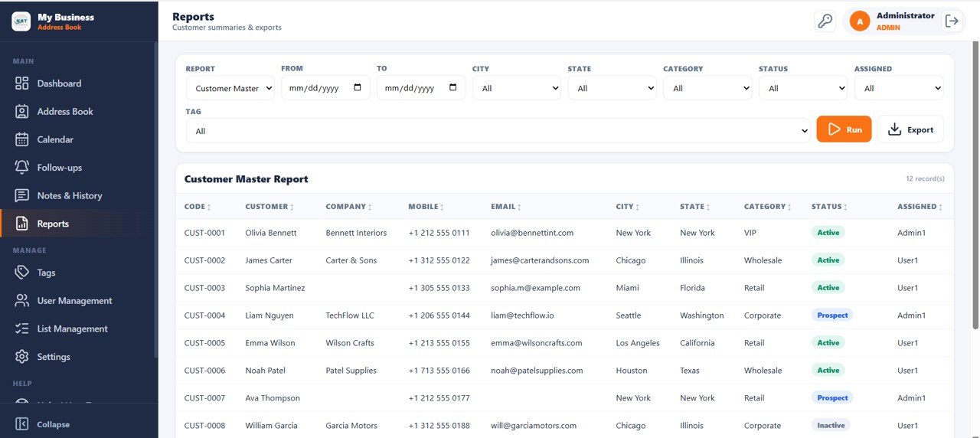Click the Prospect badge for Ava Thompson
Viewport: 980px width, 438px height.
[832, 398]
